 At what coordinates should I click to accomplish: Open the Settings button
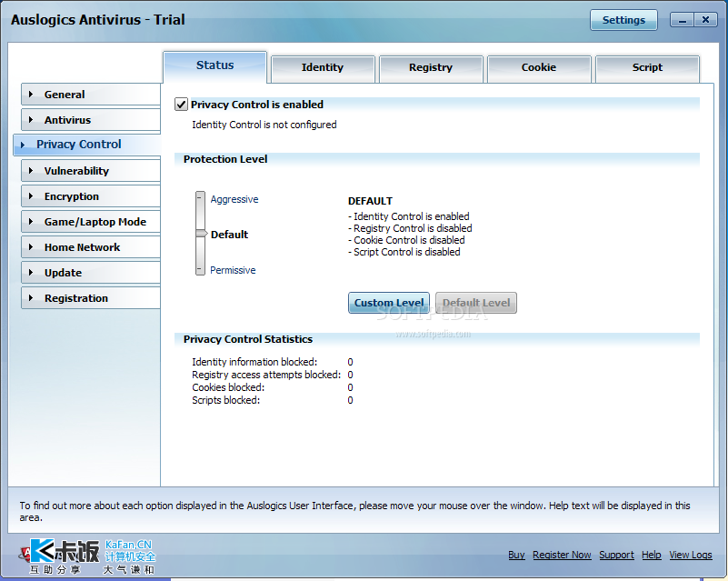(x=623, y=20)
